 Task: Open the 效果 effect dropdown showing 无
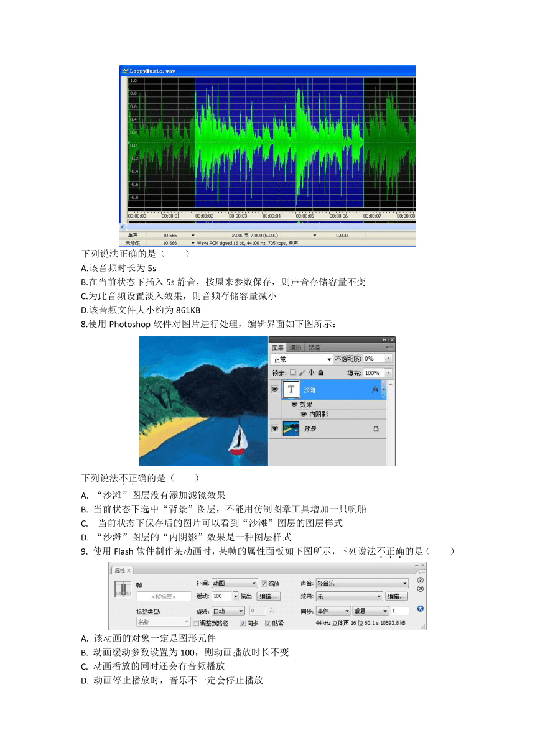[x=350, y=596]
